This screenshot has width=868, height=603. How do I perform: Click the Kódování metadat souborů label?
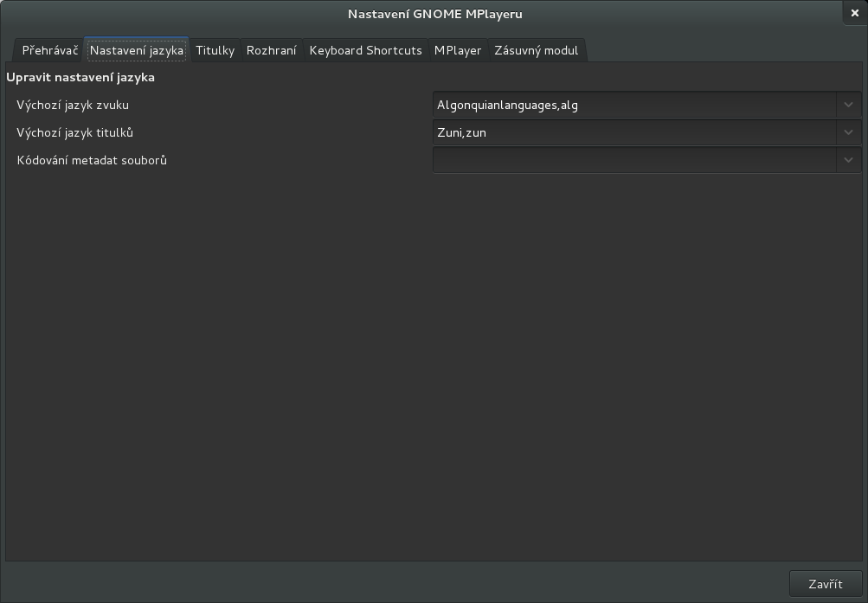(x=92, y=160)
